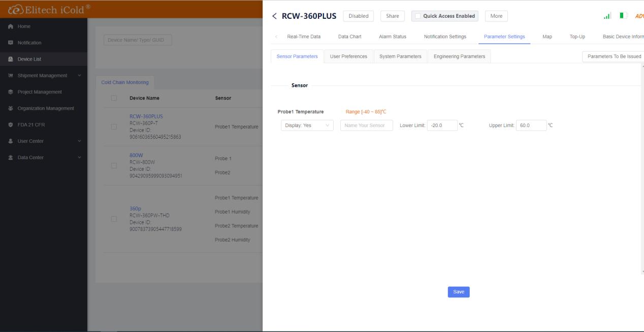Click the RCW-360PW-THD model text
The width and height of the screenshot is (644, 332).
tap(149, 216)
